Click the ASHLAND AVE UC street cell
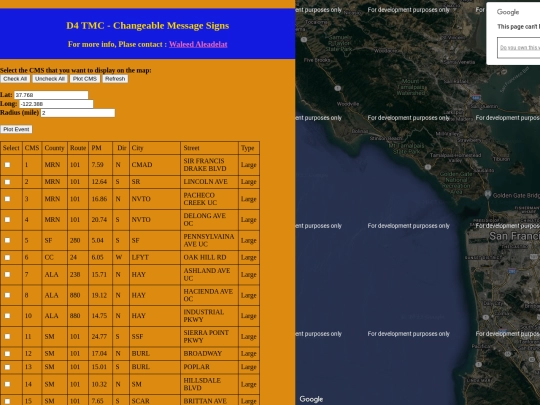The height and width of the screenshot is (405, 540). coord(209,274)
